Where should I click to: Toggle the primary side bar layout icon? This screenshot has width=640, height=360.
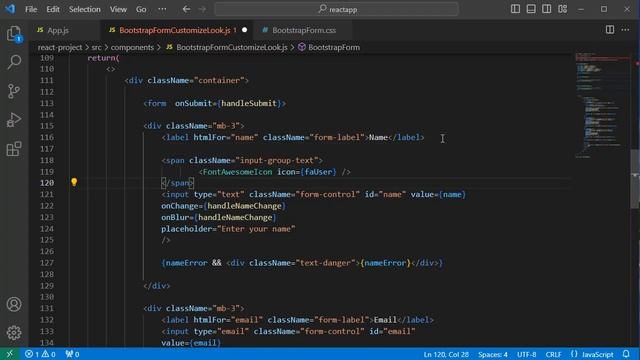[515, 9]
